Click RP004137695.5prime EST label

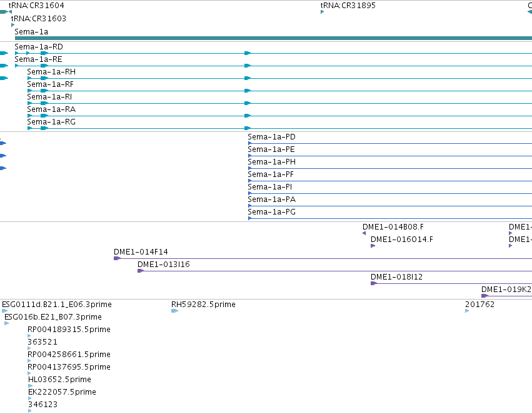69,368
